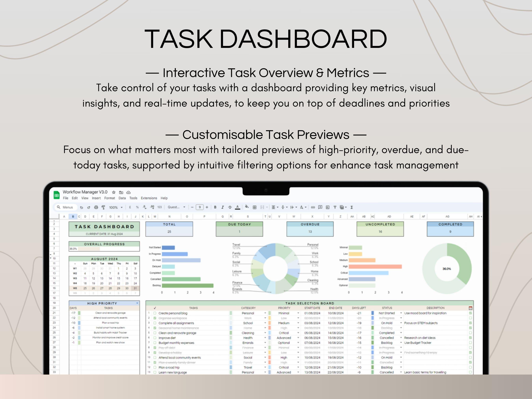Tick the Budget monthly expenses checkbox
Viewport: 532px width, 399px height.
(x=155, y=343)
